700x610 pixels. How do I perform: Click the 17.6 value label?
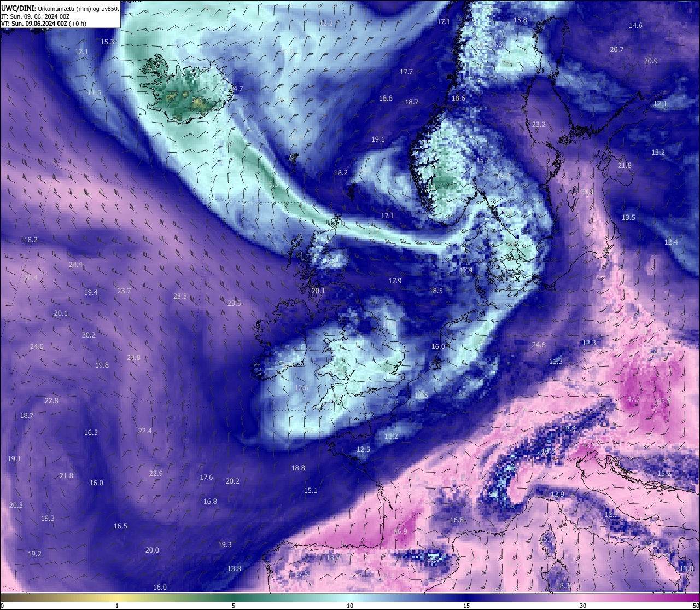pos(206,477)
